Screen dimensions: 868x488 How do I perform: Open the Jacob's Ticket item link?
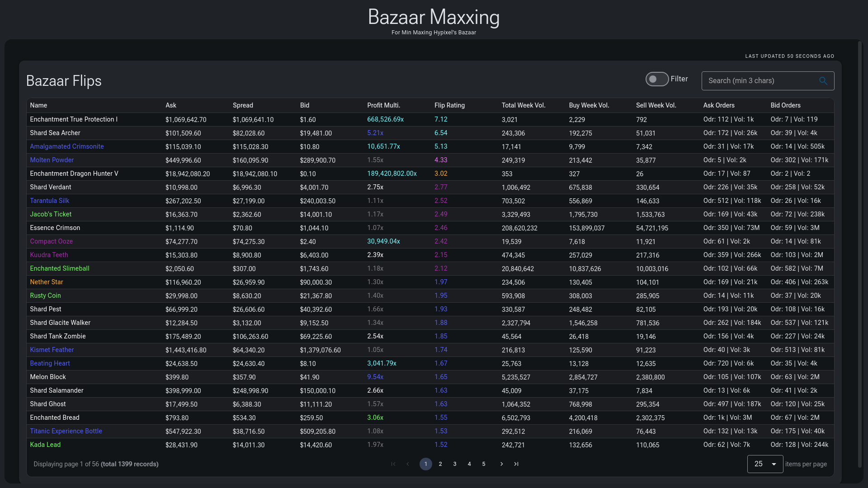point(51,214)
